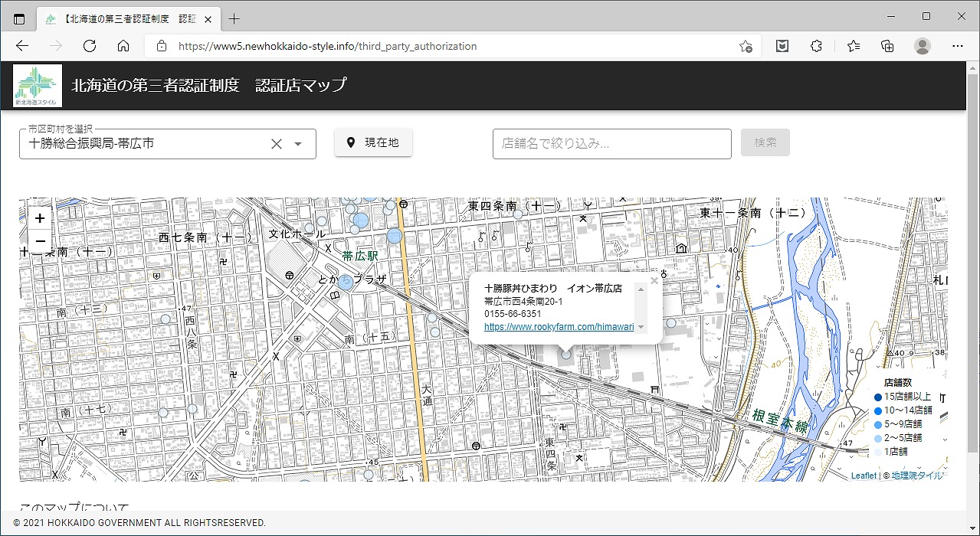Open browser settings and more menu
The image size is (980, 536).
[956, 46]
